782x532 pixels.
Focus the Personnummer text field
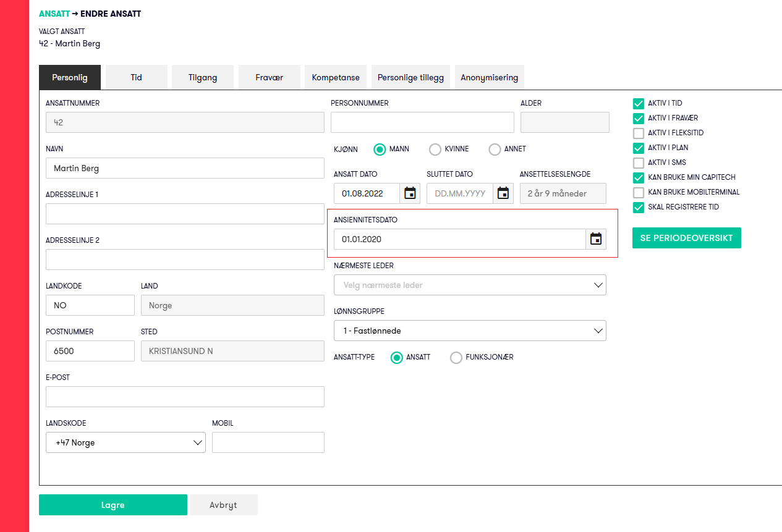[422, 122]
